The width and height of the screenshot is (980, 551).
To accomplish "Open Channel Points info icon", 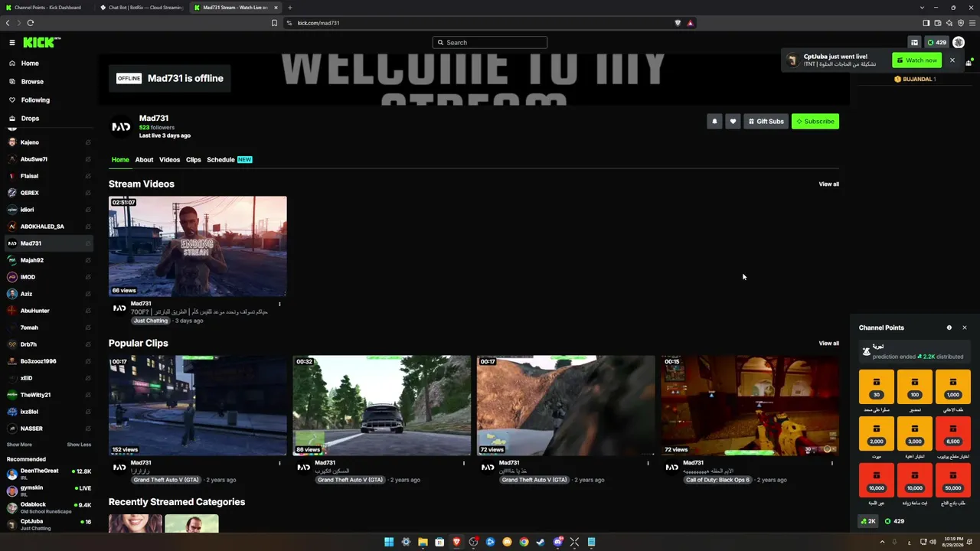I will (949, 328).
